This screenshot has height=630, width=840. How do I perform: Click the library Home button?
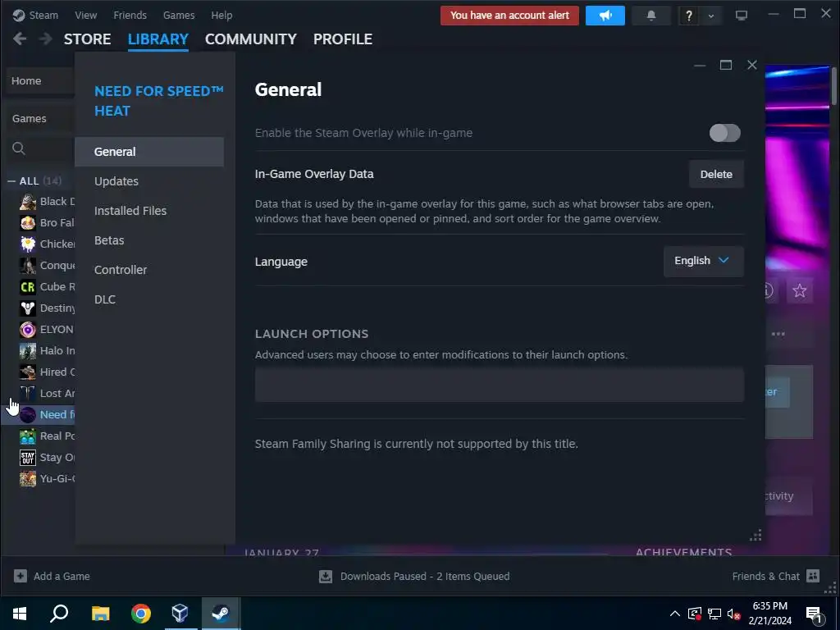pyautogui.click(x=40, y=81)
